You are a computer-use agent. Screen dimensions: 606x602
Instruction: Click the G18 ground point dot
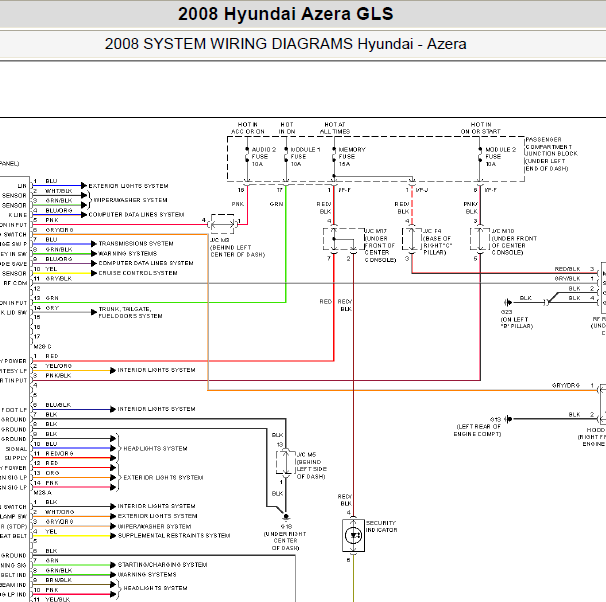coord(286,516)
